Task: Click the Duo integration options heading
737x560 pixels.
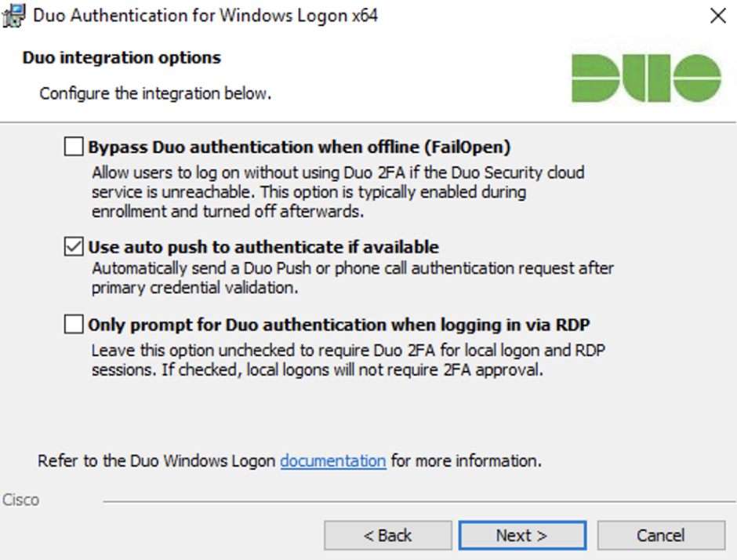Action: coord(121,57)
